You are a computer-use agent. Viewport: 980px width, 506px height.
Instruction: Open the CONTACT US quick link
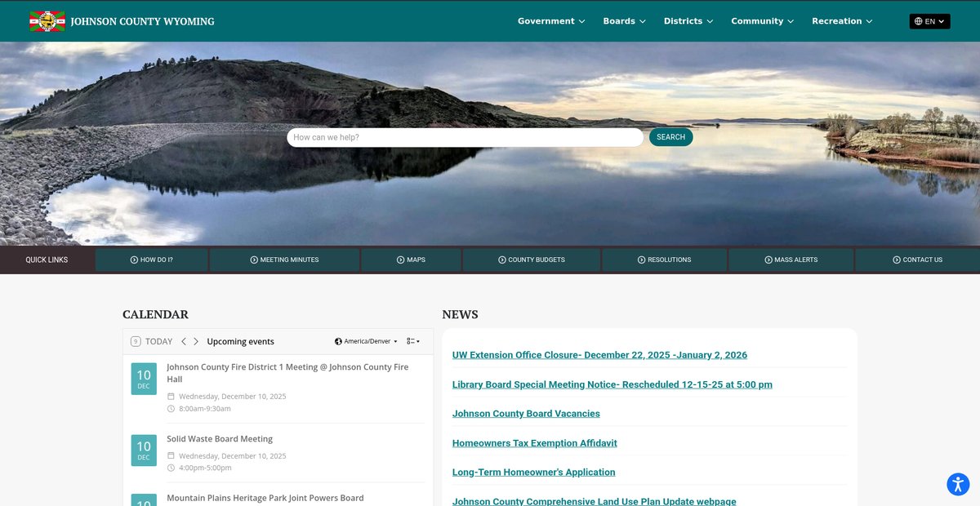[x=917, y=260]
